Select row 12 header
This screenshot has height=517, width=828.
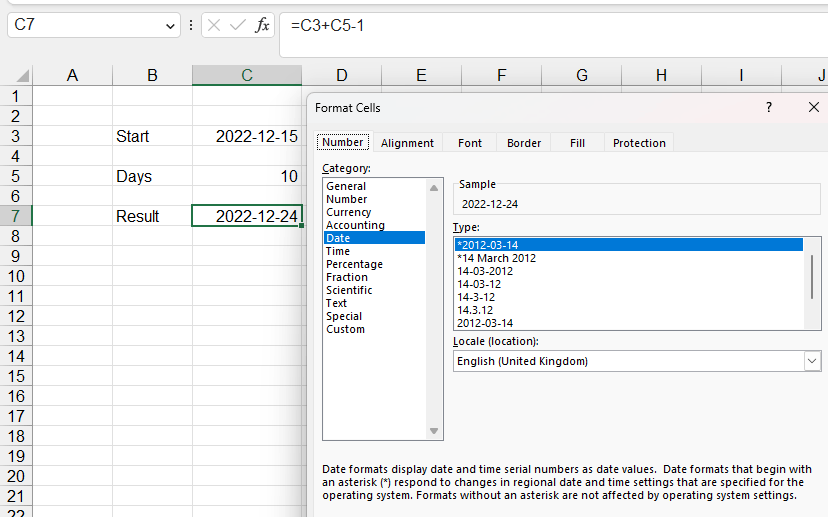click(x=16, y=316)
